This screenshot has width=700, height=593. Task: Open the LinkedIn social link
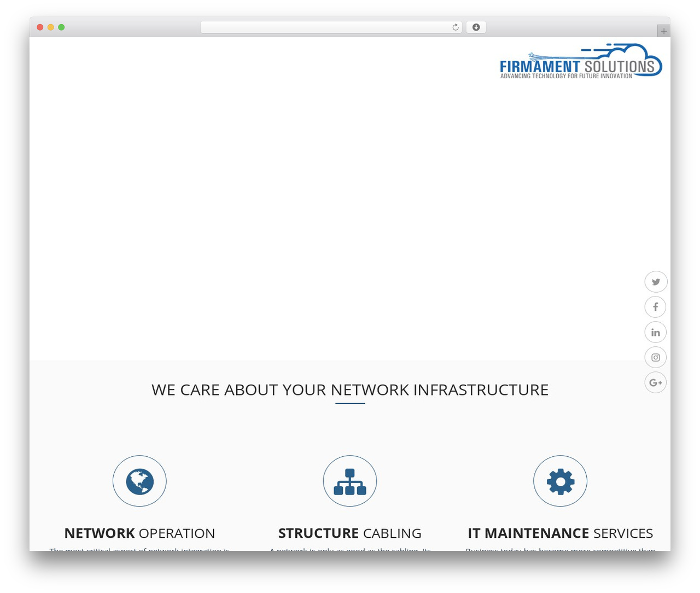click(656, 332)
